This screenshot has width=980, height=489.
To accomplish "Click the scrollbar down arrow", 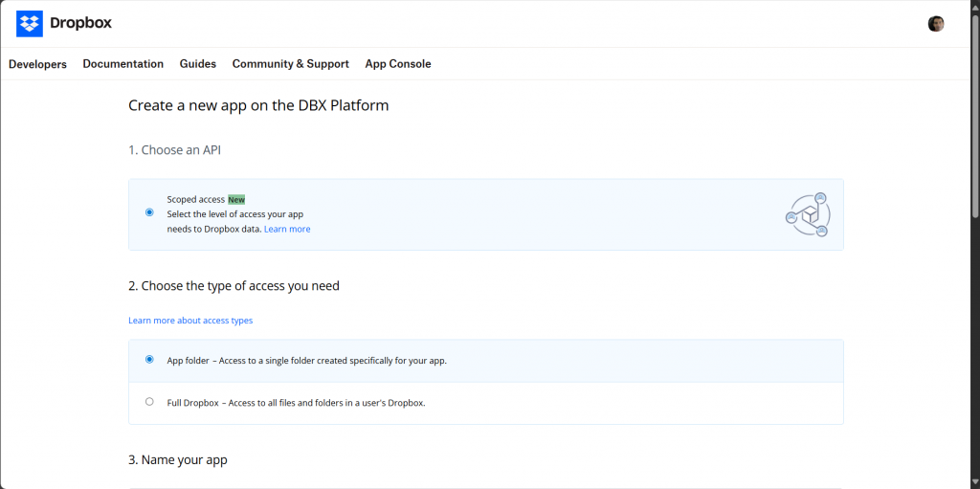I will click(975, 482).
